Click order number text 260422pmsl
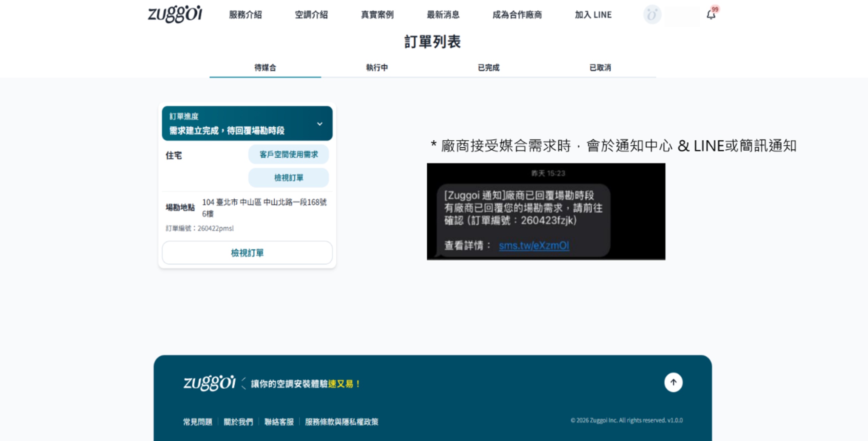Screen dimensions: 868x441 coord(216,228)
